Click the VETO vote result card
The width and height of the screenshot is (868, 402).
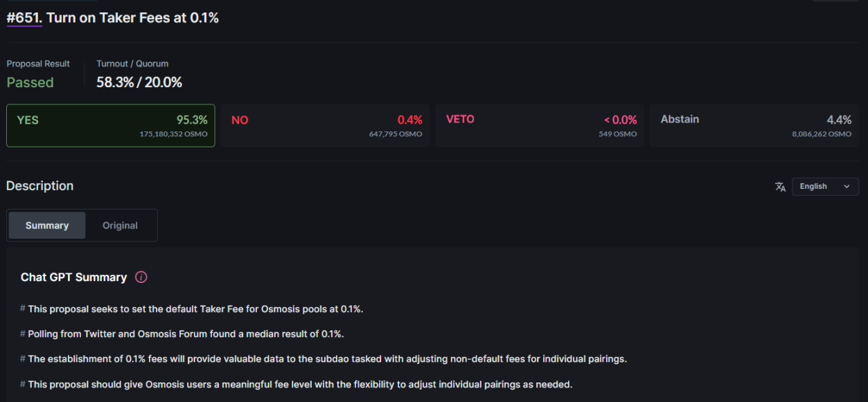click(540, 125)
